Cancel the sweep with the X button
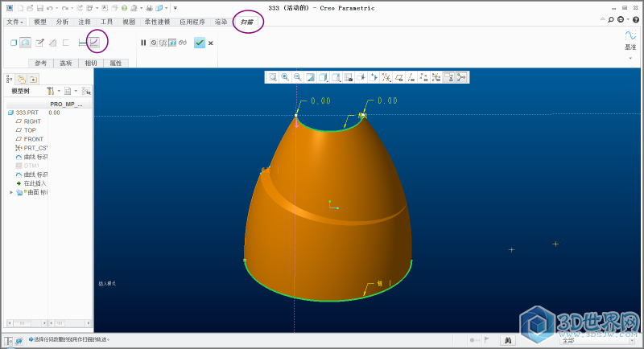644x349 pixels. click(211, 43)
